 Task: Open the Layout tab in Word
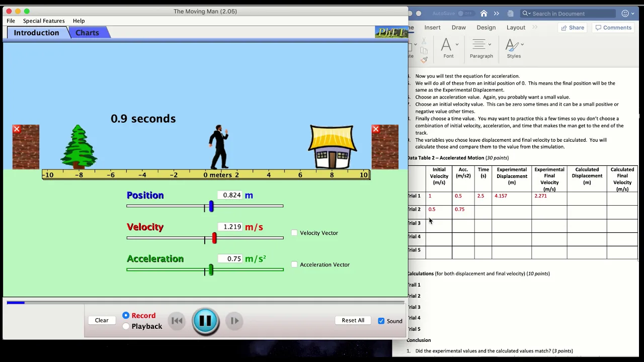pos(516,28)
